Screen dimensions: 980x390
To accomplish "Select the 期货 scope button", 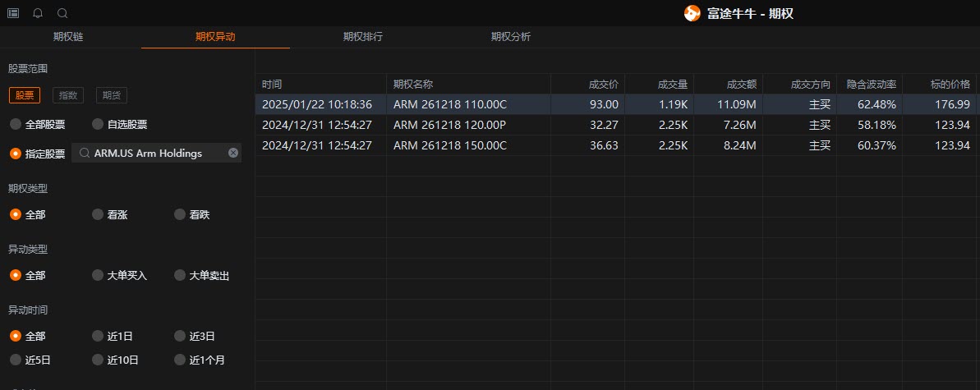I will point(111,95).
